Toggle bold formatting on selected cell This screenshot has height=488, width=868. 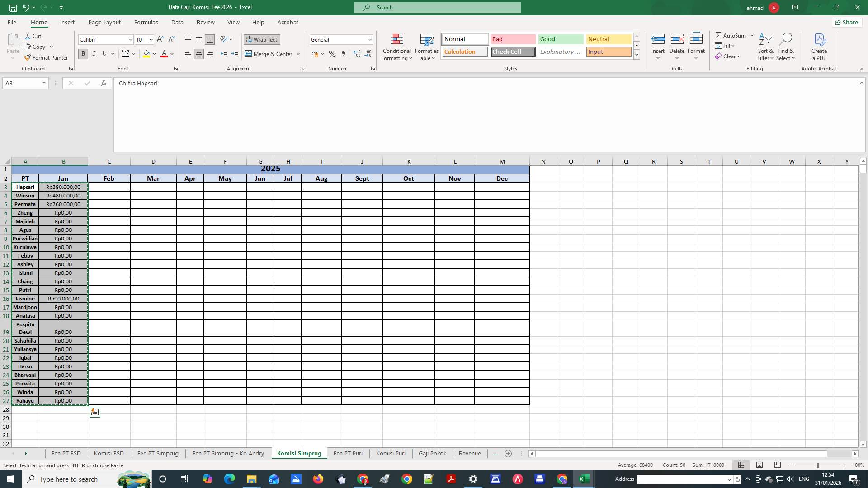coord(83,54)
